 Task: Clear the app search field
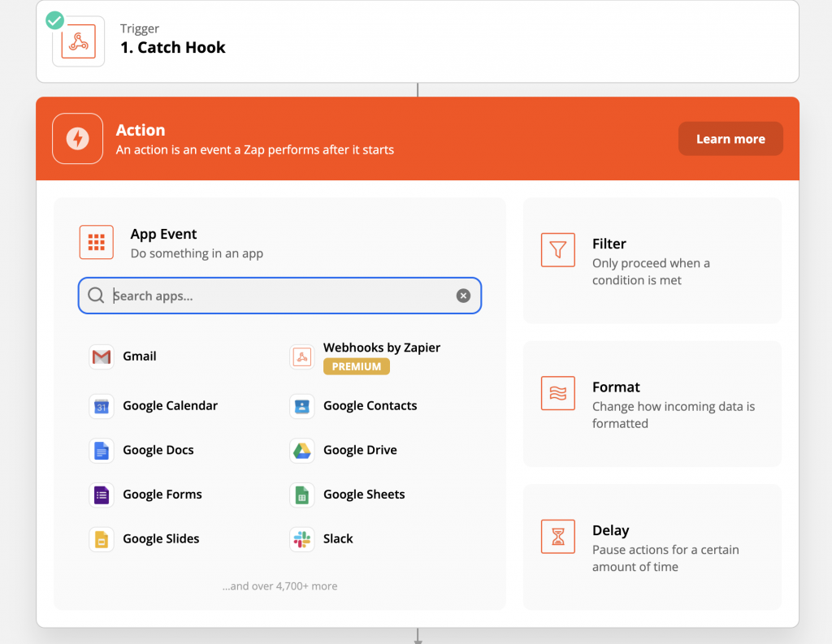click(x=463, y=296)
